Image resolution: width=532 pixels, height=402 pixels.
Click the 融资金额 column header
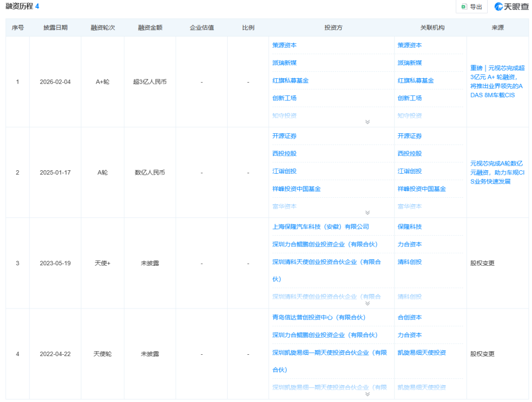[x=150, y=28]
